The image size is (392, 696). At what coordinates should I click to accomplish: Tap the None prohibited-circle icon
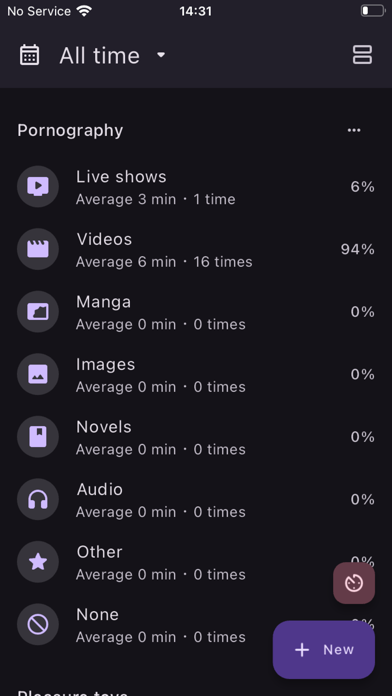pos(38,625)
